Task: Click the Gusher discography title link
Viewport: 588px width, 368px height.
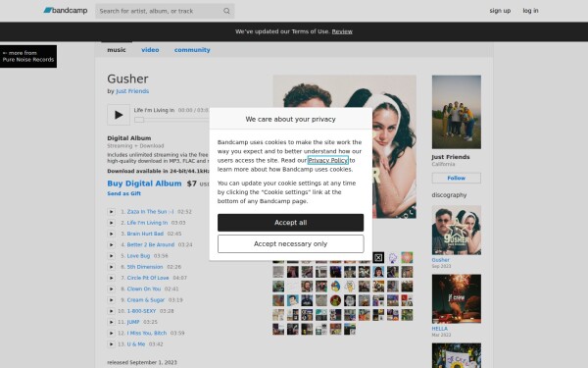Action: click(440, 260)
